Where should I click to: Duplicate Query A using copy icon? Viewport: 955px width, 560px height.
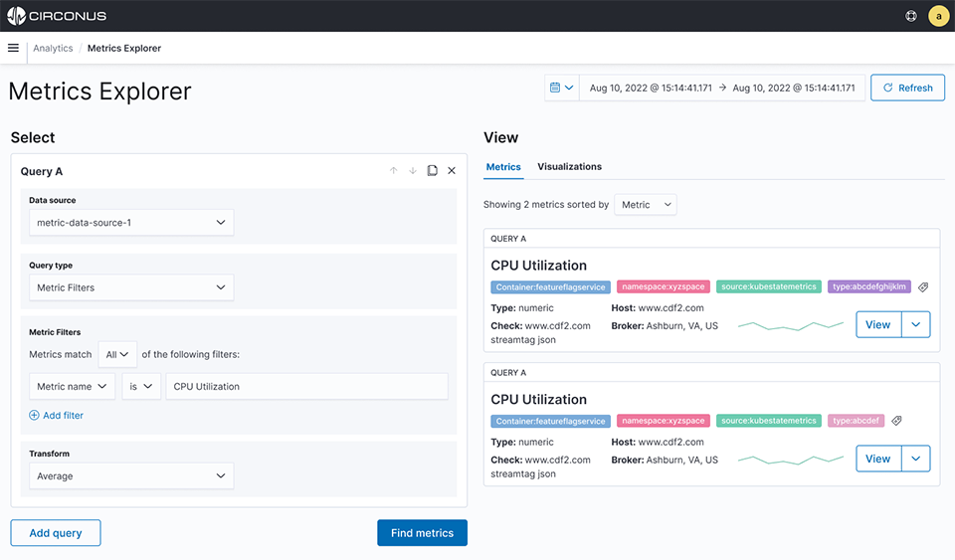[432, 171]
